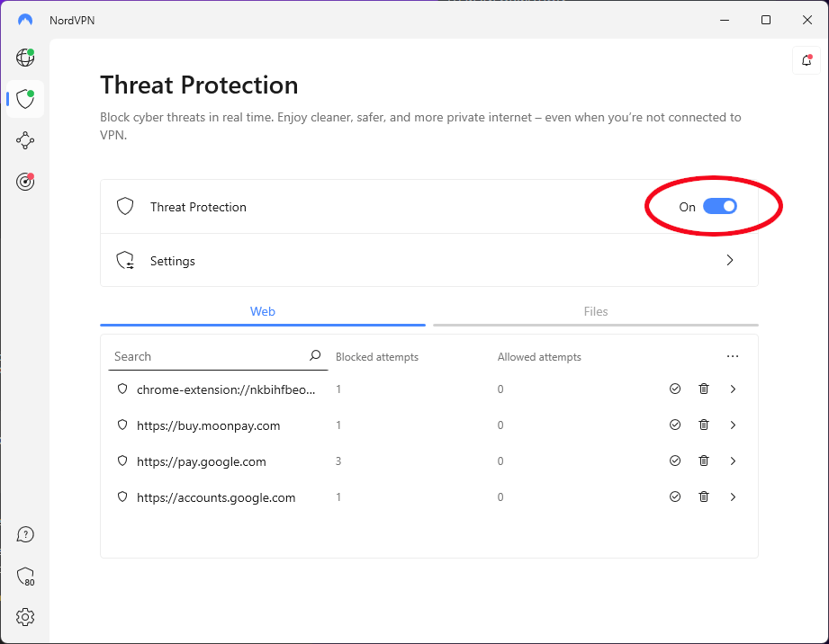Image resolution: width=829 pixels, height=644 pixels.
Task: Close the NordVPN window
Action: pyautogui.click(x=806, y=20)
